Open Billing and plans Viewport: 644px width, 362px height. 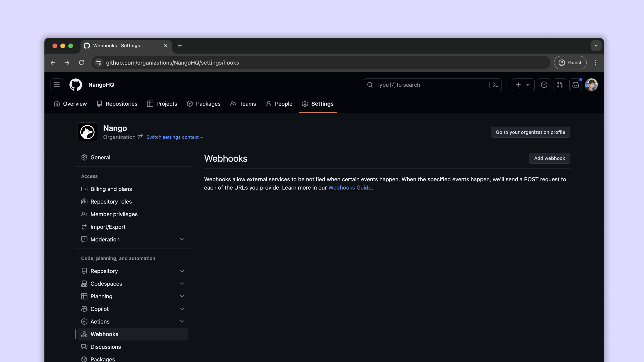coord(133,189)
